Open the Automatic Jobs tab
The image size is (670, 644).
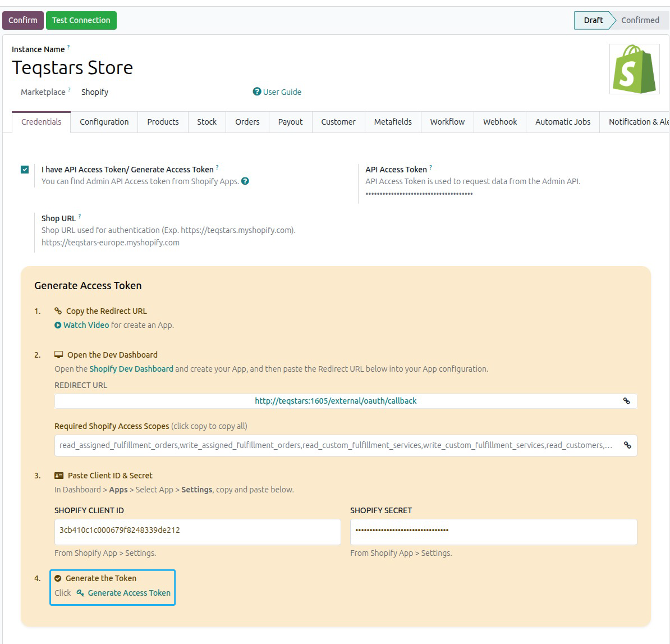[x=563, y=122]
